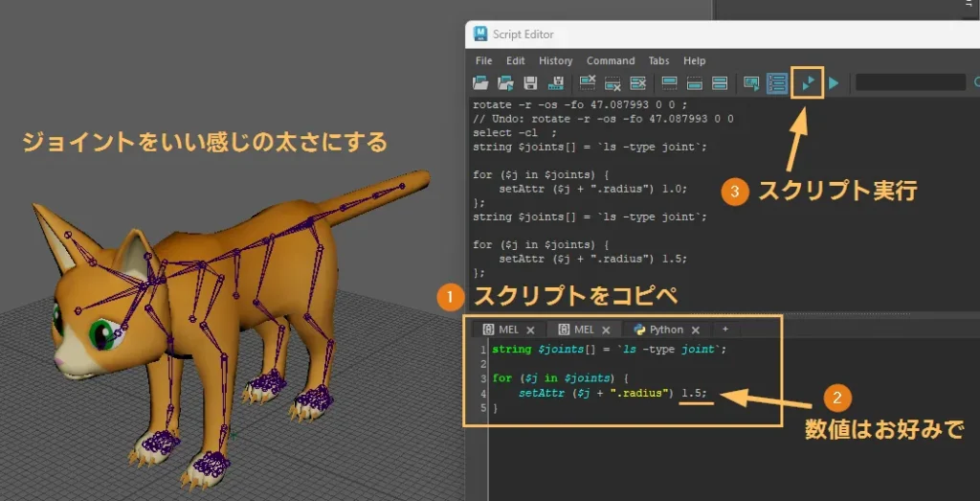Click the Execute All double-arrow icon
The image size is (980, 501).
pyautogui.click(x=808, y=82)
